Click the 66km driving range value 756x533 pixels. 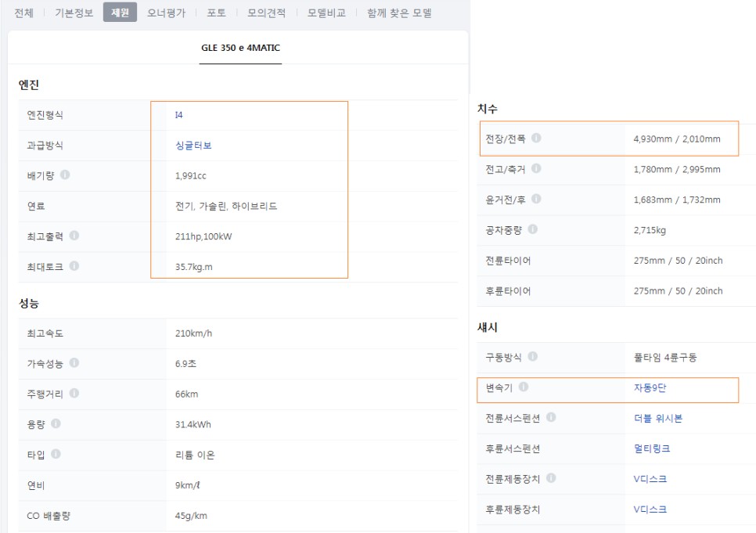coord(186,394)
